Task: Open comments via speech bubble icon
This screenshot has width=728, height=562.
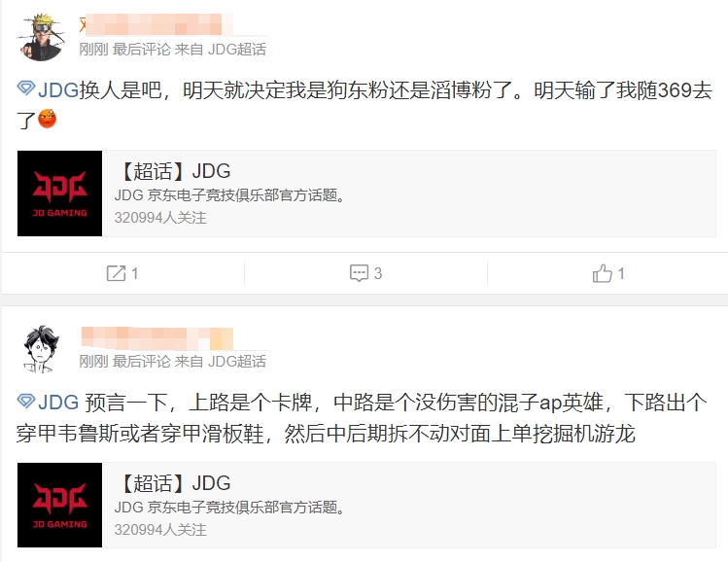Action: (359, 273)
